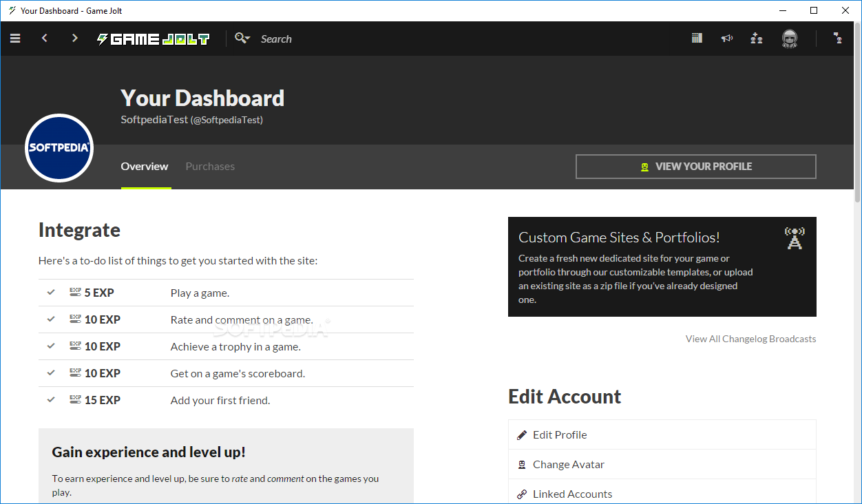Click the Game Jolt logo
Screen dimensions: 862x504
[153, 39]
